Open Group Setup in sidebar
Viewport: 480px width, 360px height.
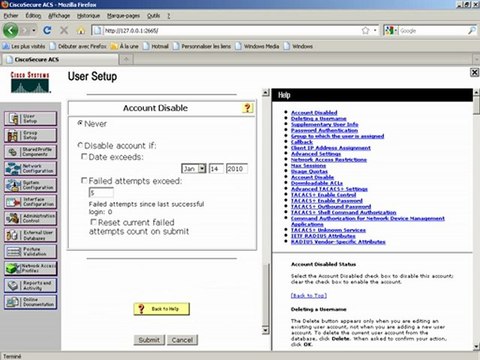tap(30, 135)
